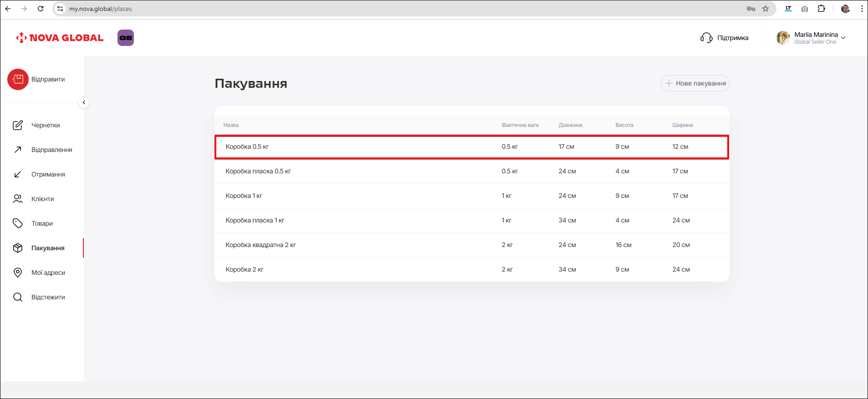
Task: Go to Відправлення menu item
Action: (51, 150)
